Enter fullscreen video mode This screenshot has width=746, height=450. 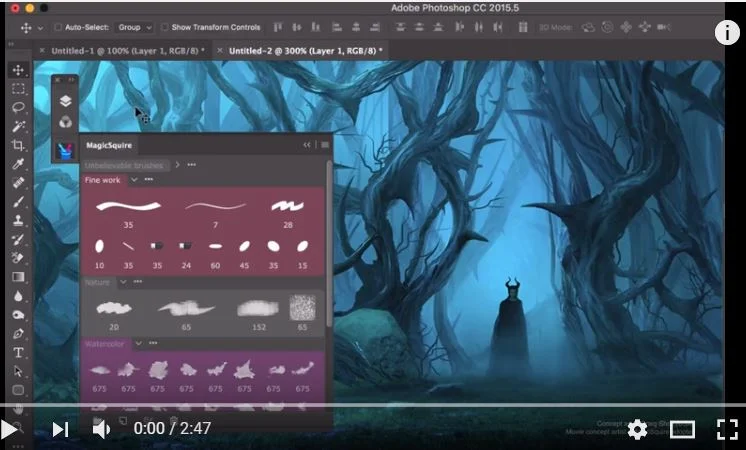[x=727, y=430]
